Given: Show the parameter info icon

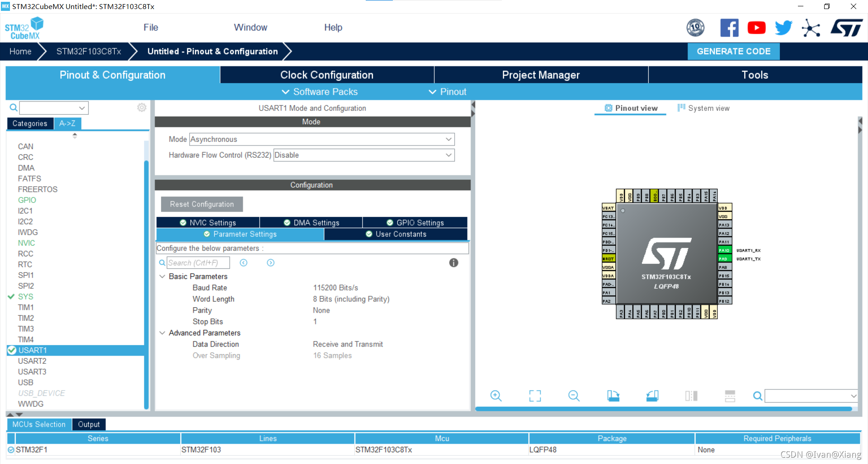Looking at the screenshot, I should coord(454,263).
